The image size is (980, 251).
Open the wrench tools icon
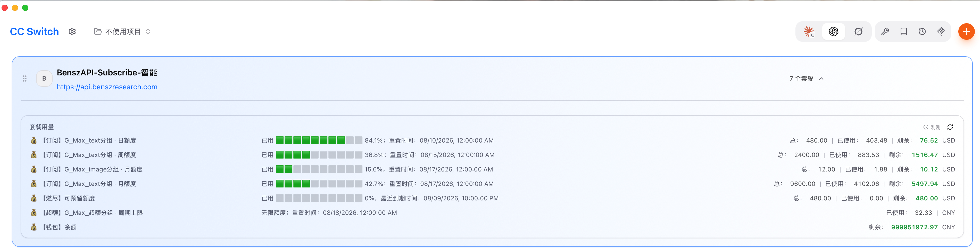click(x=885, y=32)
